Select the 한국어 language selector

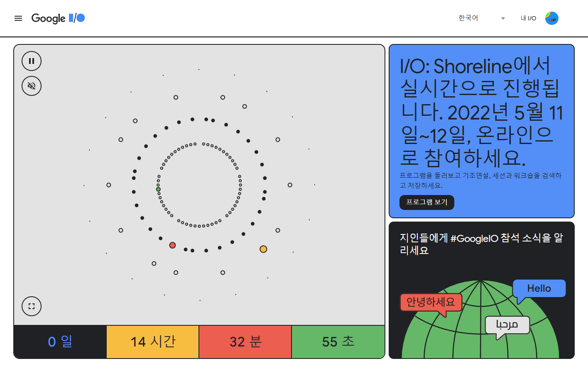coord(482,18)
